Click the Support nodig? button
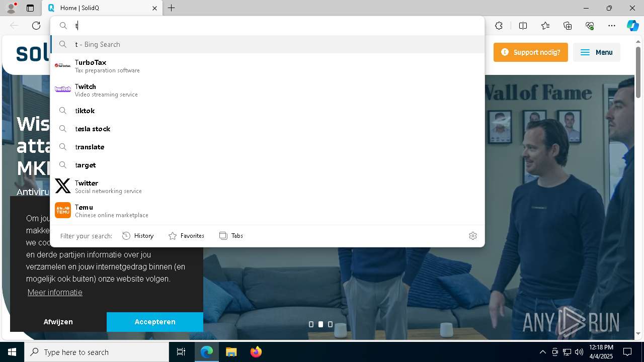The image size is (644, 362). coord(531,52)
